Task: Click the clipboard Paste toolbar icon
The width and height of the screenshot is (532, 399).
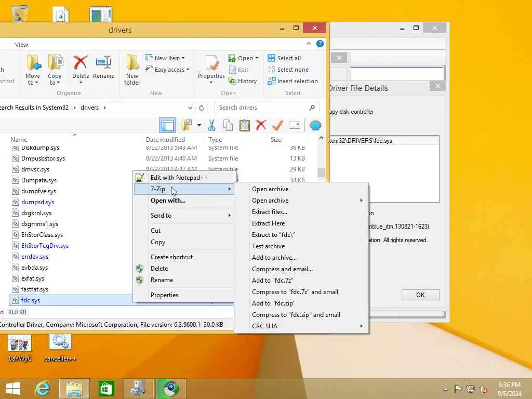Action: coord(244,126)
